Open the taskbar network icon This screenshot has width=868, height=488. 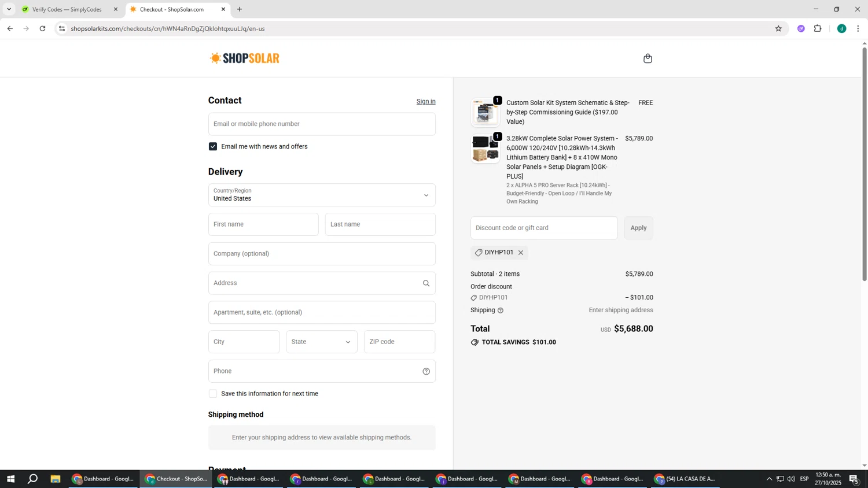pyautogui.click(x=780, y=479)
